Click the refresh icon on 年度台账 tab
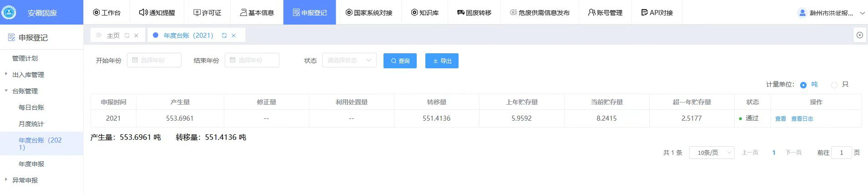This screenshot has height=194, width=868. pos(224,36)
